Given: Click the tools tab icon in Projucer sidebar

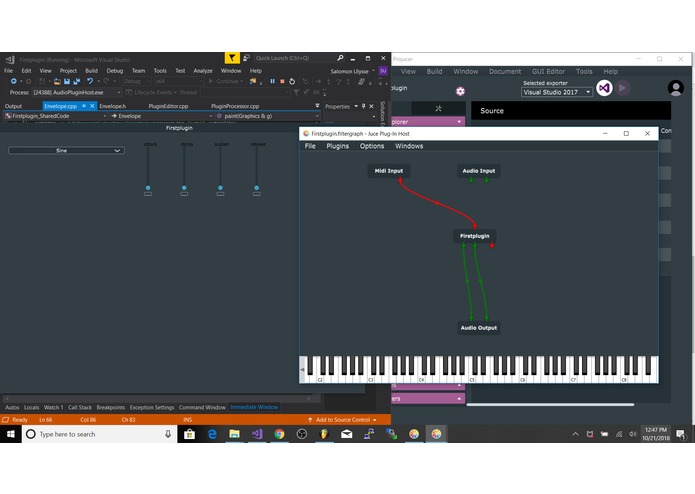Looking at the screenshot, I should [438, 108].
